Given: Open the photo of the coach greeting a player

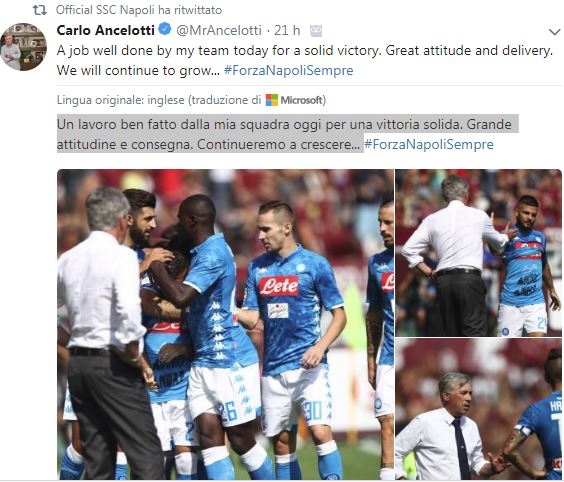Looking at the screenshot, I should pyautogui.click(x=478, y=253).
